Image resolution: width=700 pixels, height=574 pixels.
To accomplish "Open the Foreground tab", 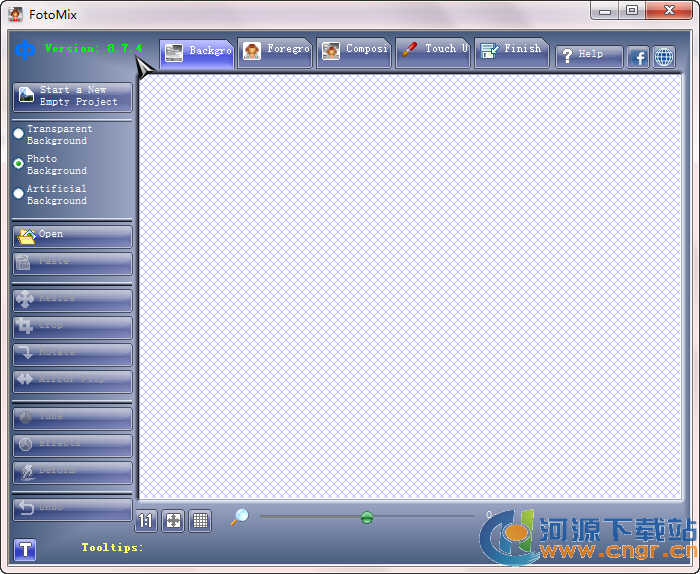I will [x=276, y=51].
